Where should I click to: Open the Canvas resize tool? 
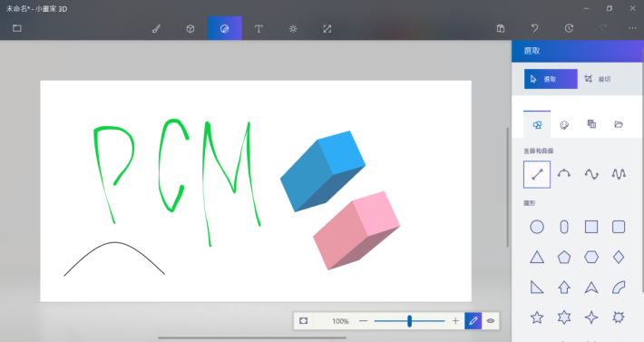coord(327,29)
